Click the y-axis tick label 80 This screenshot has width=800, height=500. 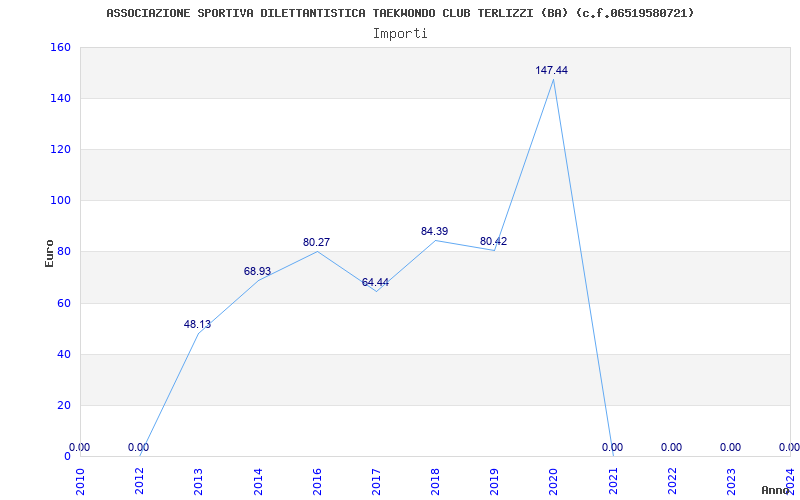[x=64, y=252]
